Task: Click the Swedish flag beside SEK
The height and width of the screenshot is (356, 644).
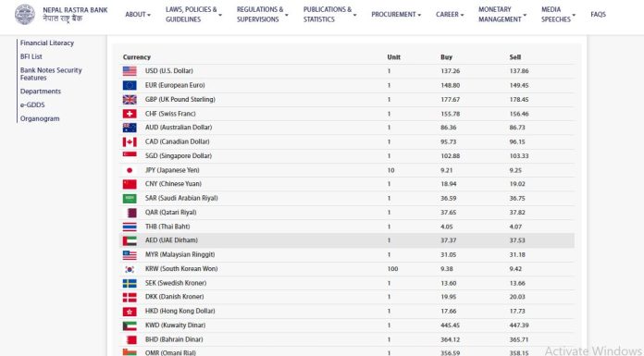Action: 130,283
